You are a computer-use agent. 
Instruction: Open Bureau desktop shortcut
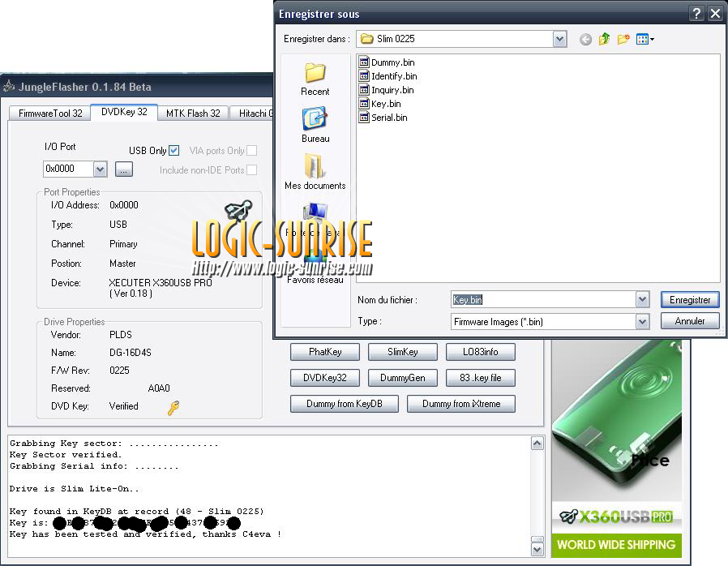click(315, 126)
